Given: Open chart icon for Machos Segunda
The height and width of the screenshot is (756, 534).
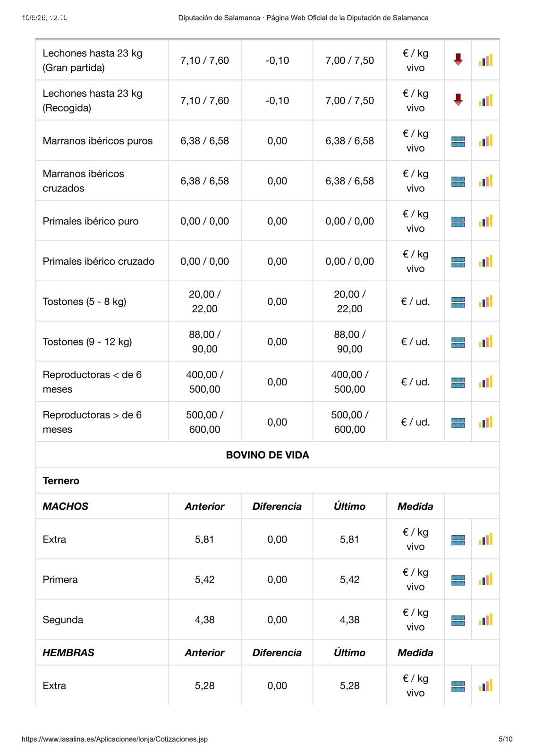Looking at the screenshot, I should pos(485,619).
